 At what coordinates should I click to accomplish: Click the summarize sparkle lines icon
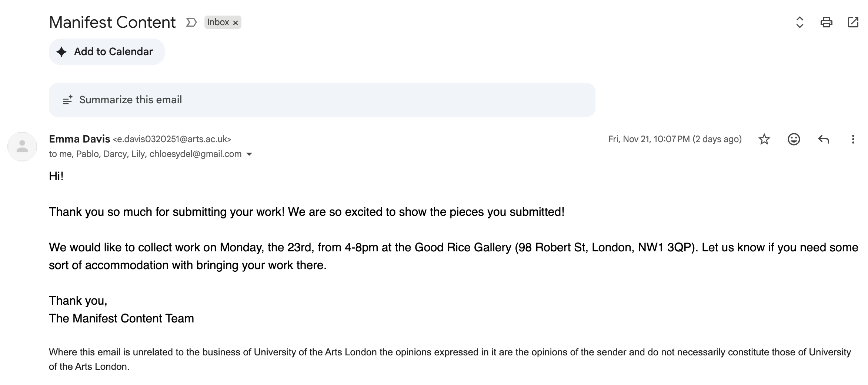67,100
